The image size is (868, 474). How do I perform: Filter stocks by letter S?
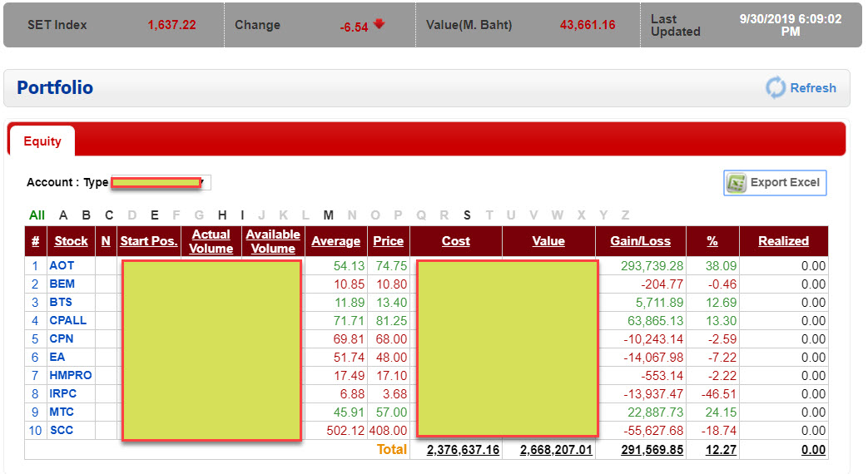467,215
